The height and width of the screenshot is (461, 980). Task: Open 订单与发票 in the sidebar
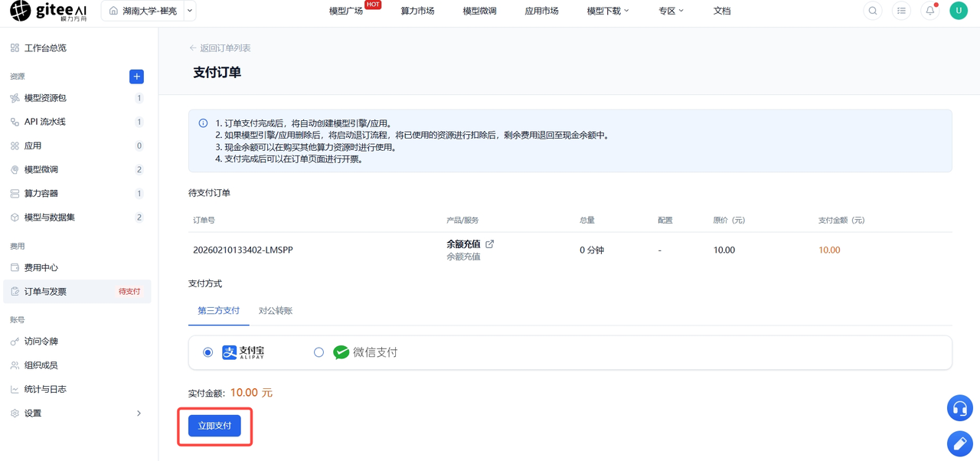click(77, 292)
